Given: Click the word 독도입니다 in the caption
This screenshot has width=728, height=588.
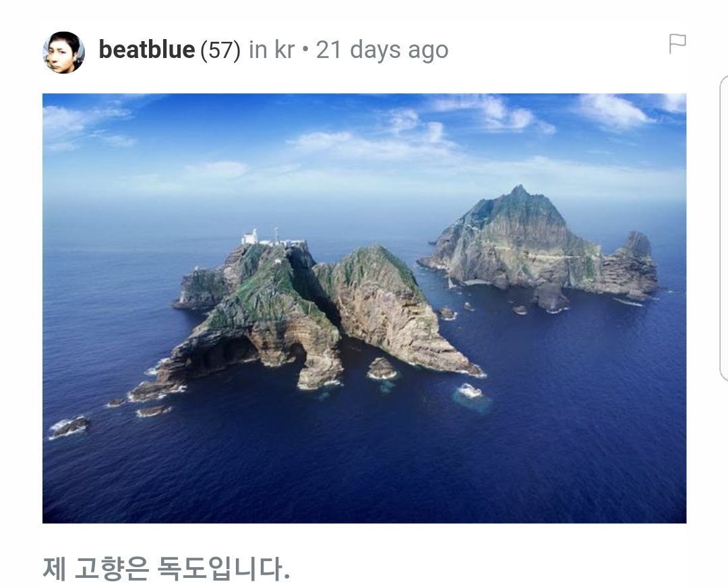Looking at the screenshot, I should click(224, 568).
